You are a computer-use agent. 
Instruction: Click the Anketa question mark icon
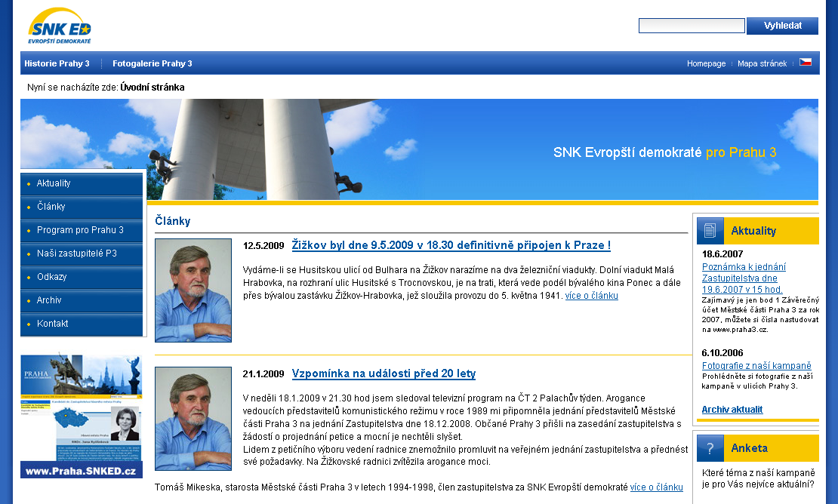point(710,448)
